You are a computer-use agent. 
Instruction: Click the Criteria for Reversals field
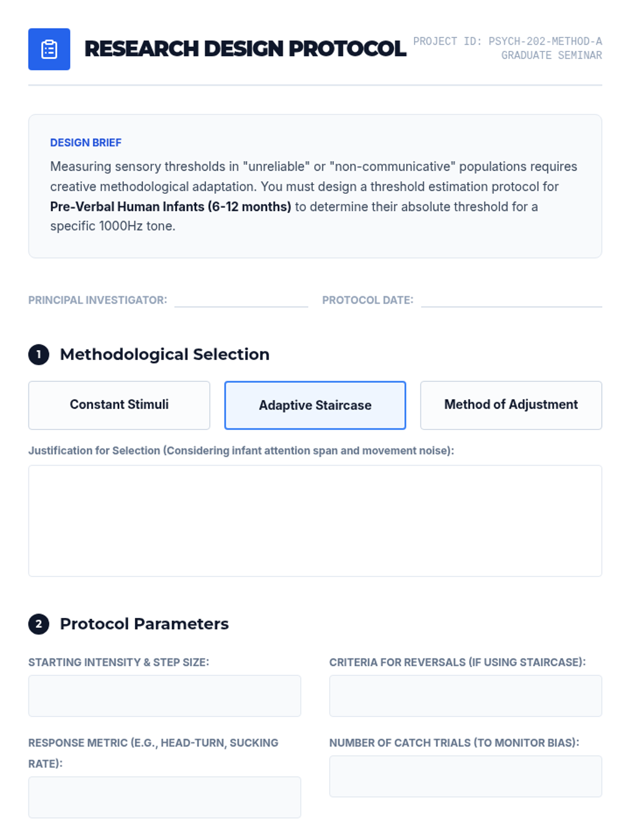pos(466,696)
